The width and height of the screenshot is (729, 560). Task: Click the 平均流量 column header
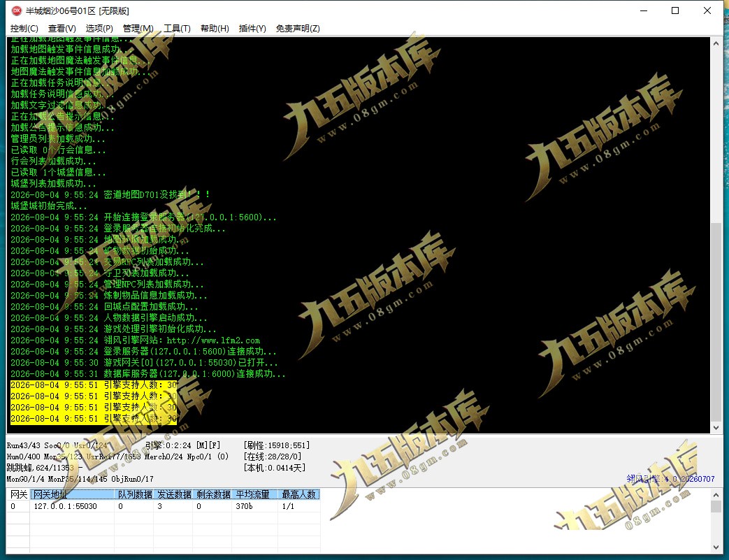(x=255, y=494)
